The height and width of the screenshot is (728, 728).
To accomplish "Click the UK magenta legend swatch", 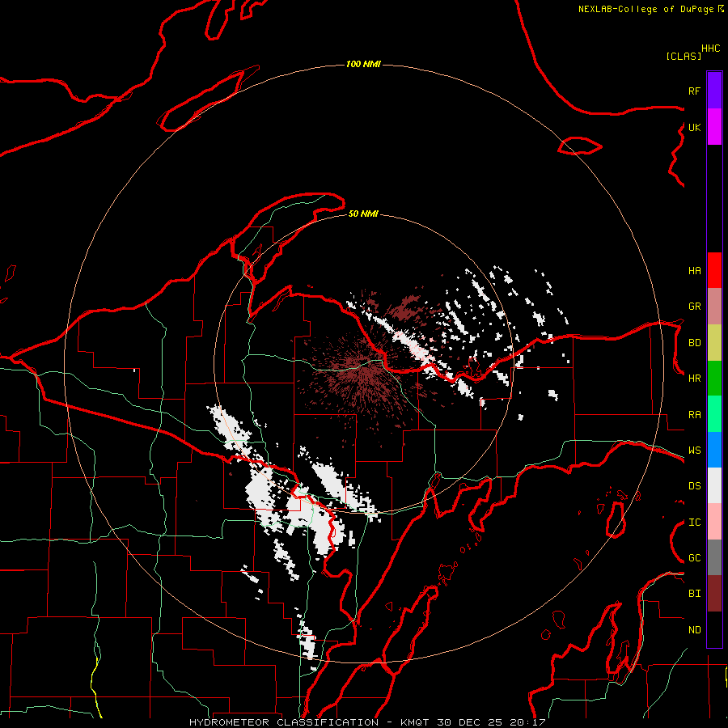I will 714,127.
